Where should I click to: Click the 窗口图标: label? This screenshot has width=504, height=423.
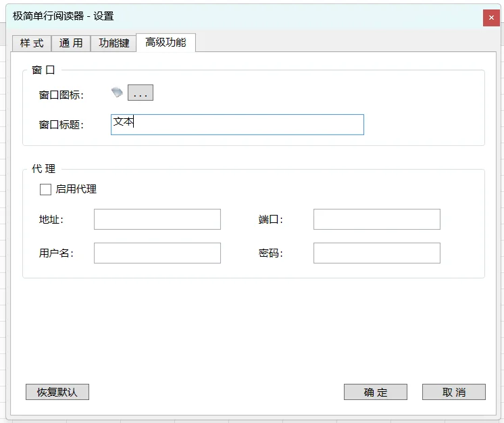click(61, 95)
